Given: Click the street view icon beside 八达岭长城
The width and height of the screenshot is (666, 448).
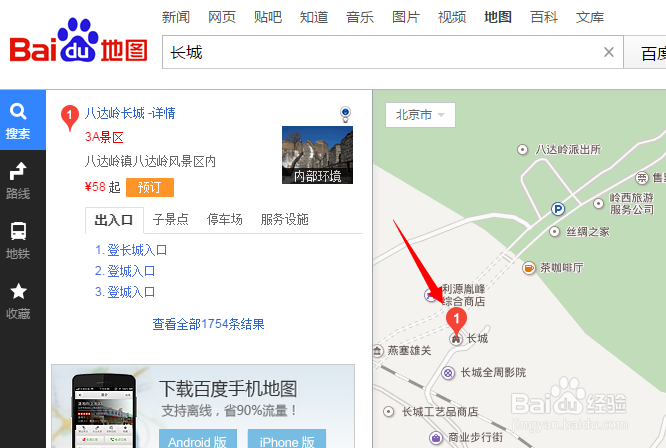Looking at the screenshot, I should tap(345, 114).
